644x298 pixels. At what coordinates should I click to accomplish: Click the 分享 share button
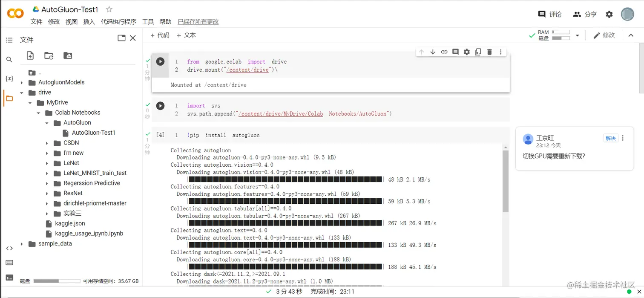585,14
